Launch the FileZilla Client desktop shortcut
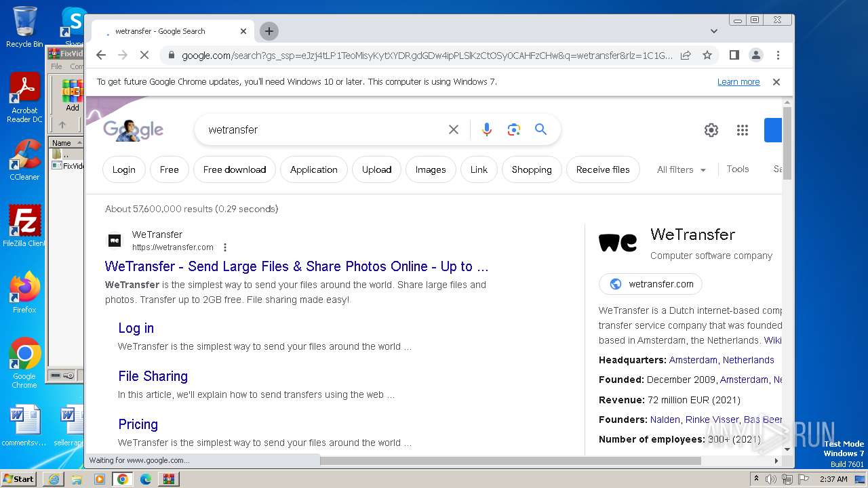Screen dimensions: 868x488 [24, 226]
